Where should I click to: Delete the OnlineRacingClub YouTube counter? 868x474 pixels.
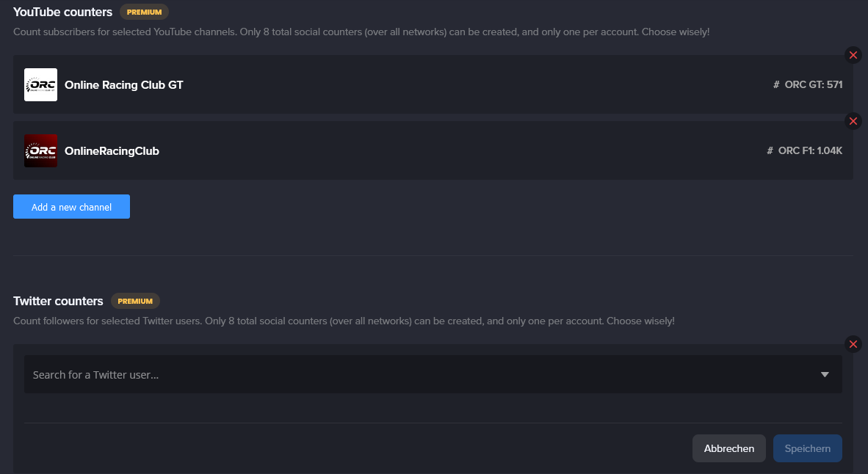click(853, 121)
